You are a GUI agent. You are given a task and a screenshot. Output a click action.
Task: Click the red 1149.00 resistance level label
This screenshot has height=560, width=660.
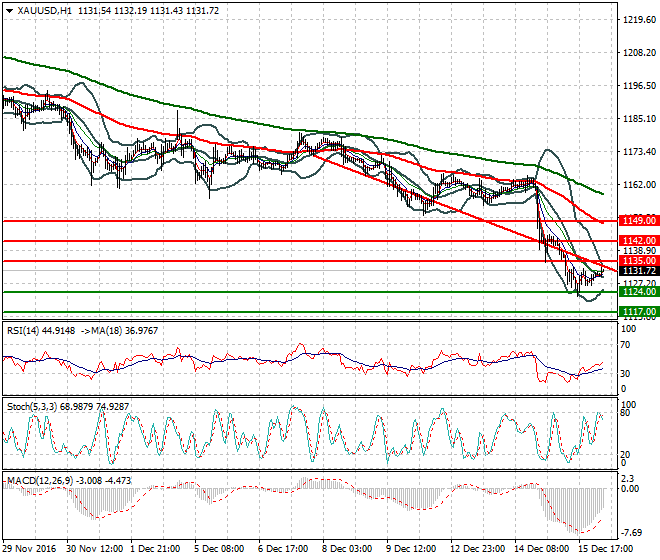pyautogui.click(x=639, y=221)
